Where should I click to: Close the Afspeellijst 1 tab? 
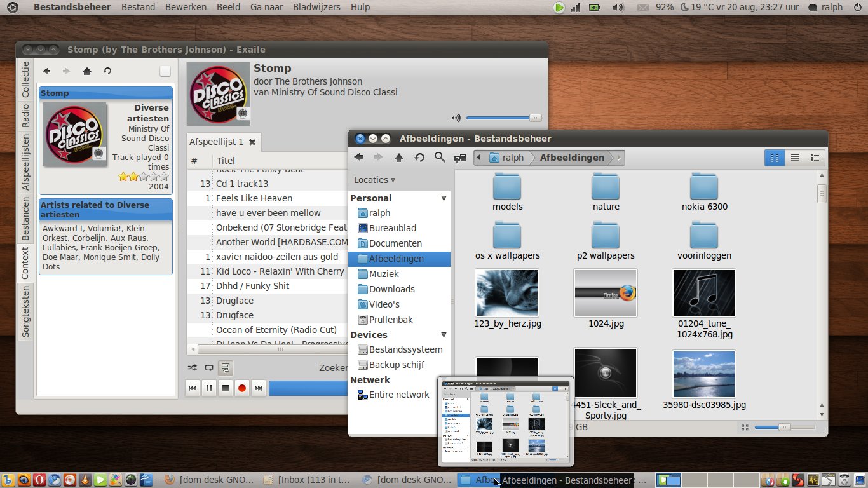[x=252, y=142]
